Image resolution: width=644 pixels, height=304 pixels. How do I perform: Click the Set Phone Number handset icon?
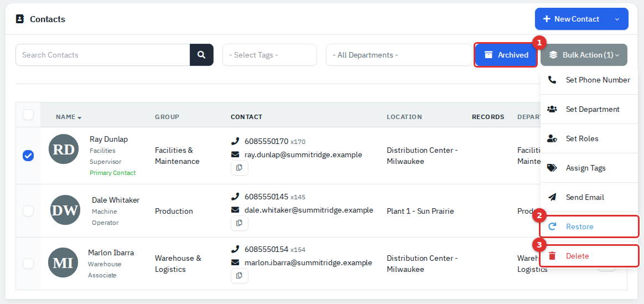tap(552, 80)
